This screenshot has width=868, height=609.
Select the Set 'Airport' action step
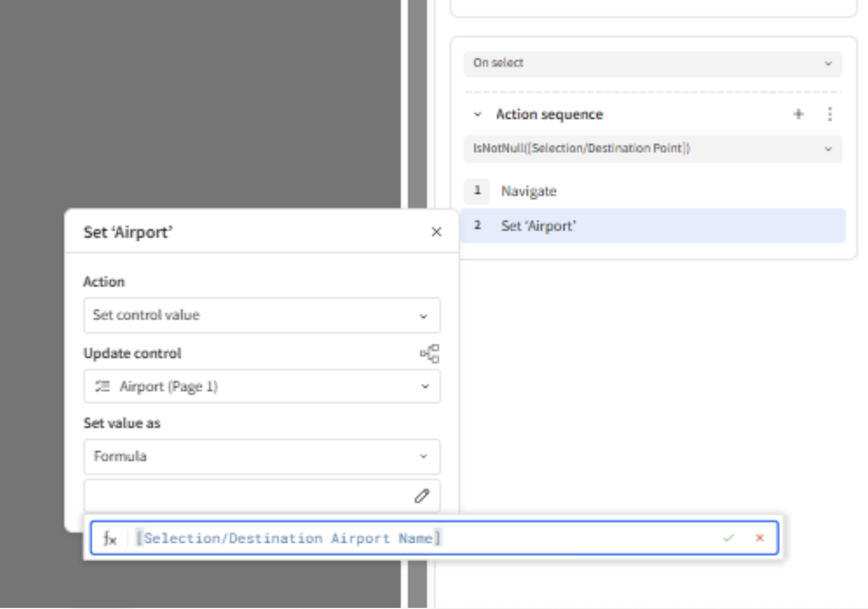[538, 226]
